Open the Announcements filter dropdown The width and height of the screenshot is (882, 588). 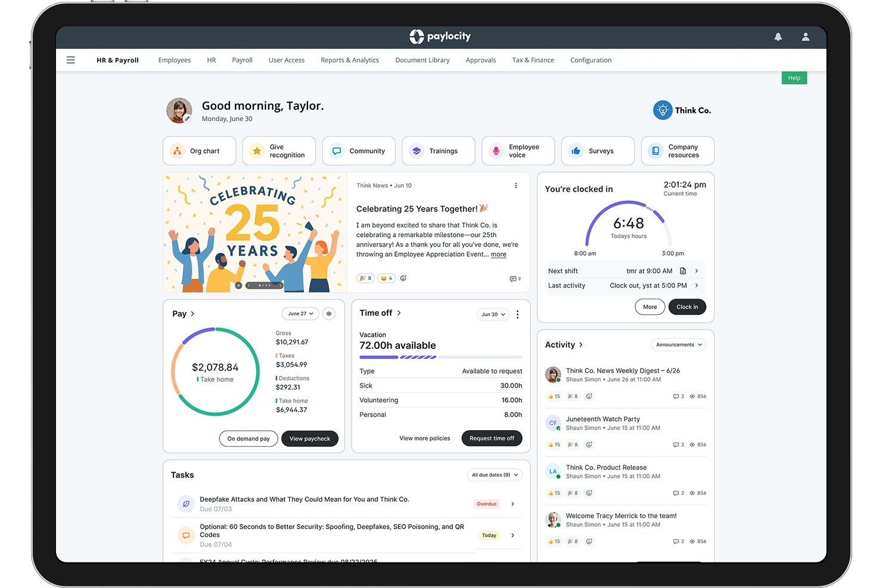679,345
